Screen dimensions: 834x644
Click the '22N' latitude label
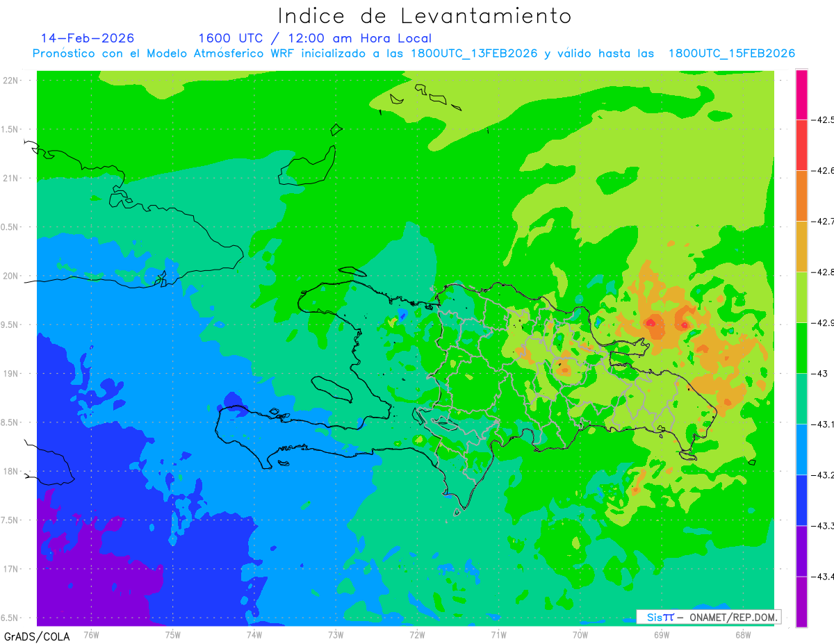click(10, 81)
